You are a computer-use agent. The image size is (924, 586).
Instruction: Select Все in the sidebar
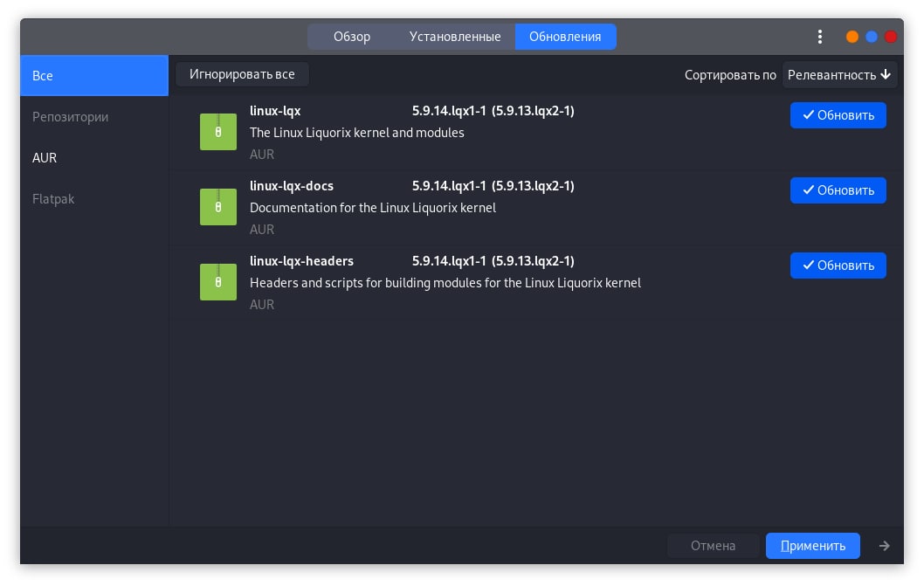(x=43, y=76)
